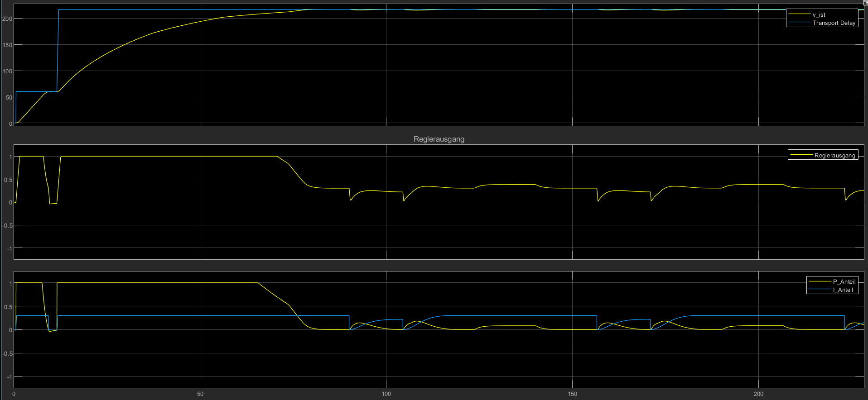Hide the Reglerausgang trace via its legend entry
The image size is (868, 400).
(x=834, y=156)
